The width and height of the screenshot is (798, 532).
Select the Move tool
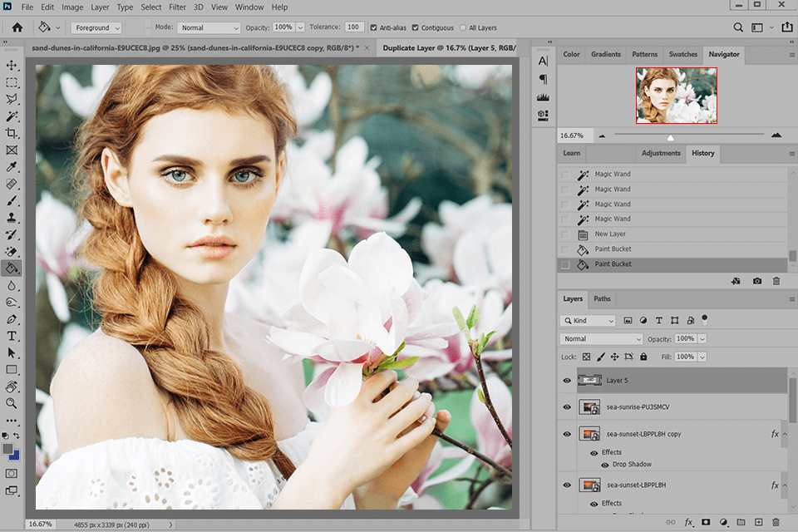(x=12, y=65)
